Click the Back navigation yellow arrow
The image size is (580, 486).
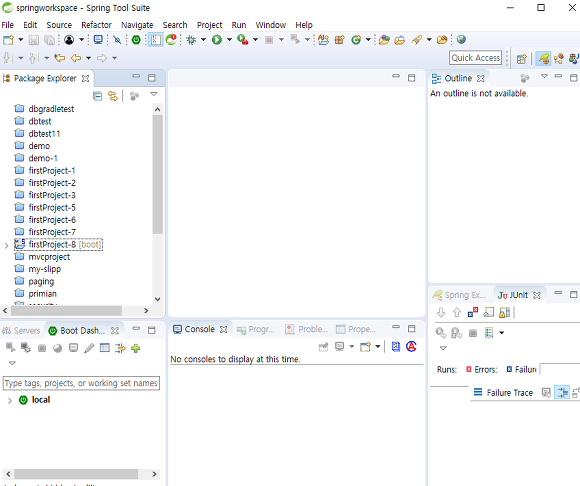pos(76,58)
